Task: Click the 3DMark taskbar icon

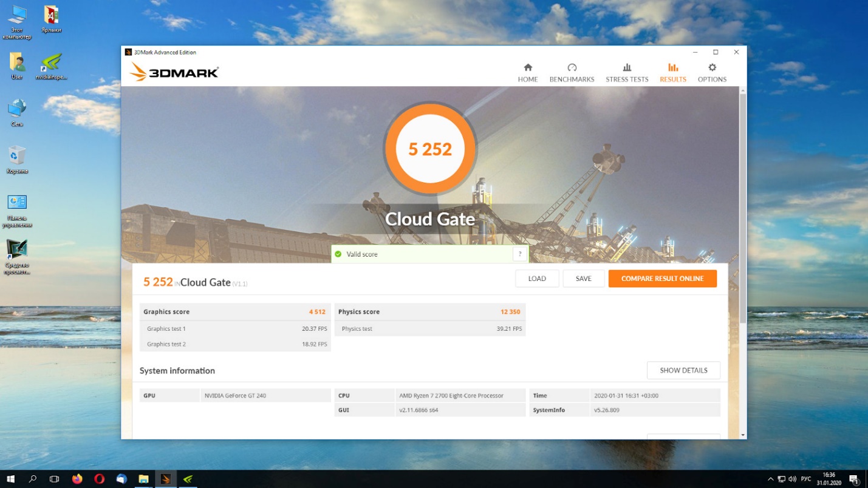Action: 165,479
